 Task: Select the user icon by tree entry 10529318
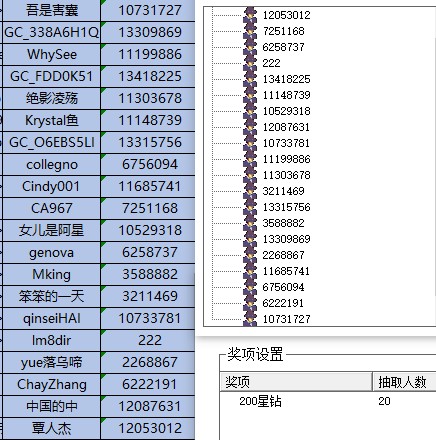coord(250,111)
